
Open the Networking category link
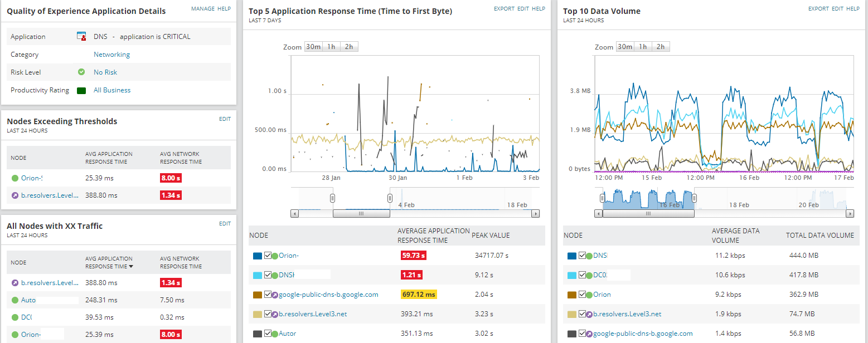point(111,55)
